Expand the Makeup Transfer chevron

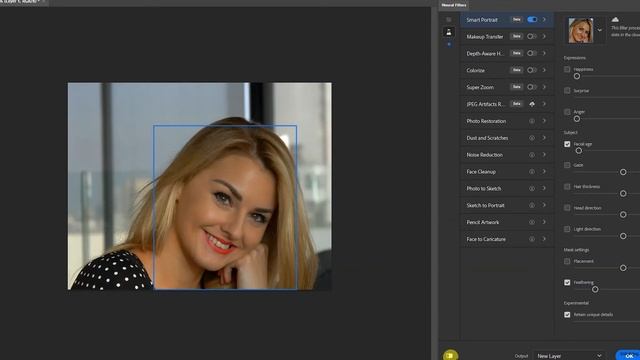coord(544,36)
